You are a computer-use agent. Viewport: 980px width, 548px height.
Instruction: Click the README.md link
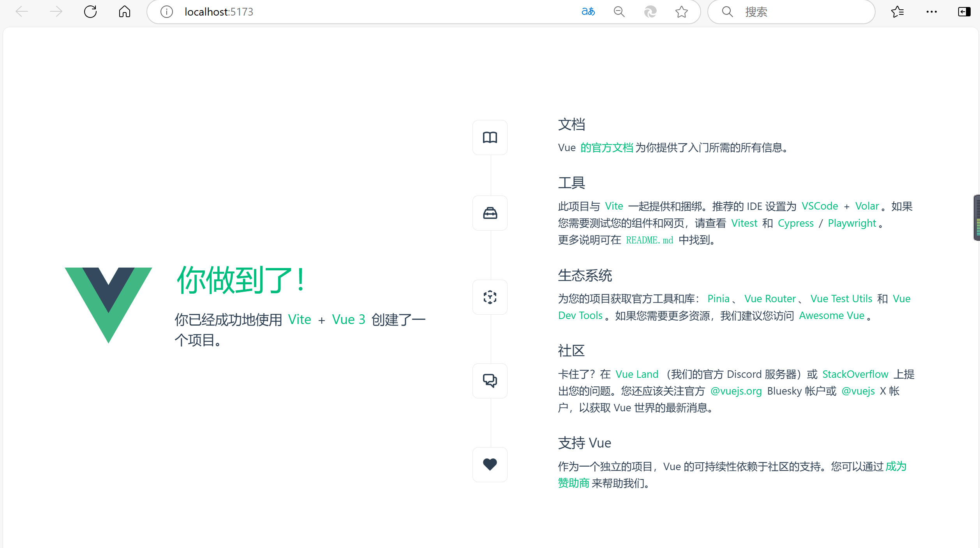coord(649,240)
